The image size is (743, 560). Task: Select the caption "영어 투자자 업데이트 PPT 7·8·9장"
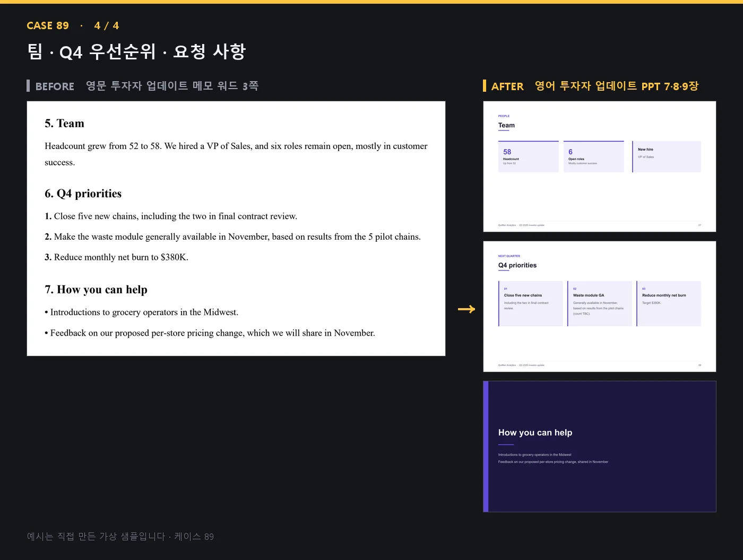[617, 86]
